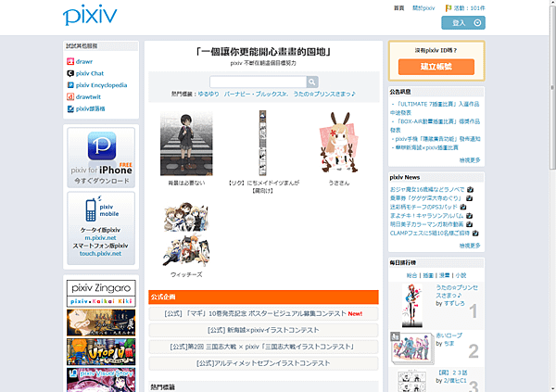
Task: Open the touch.pixiv.net link
Action: (100, 253)
